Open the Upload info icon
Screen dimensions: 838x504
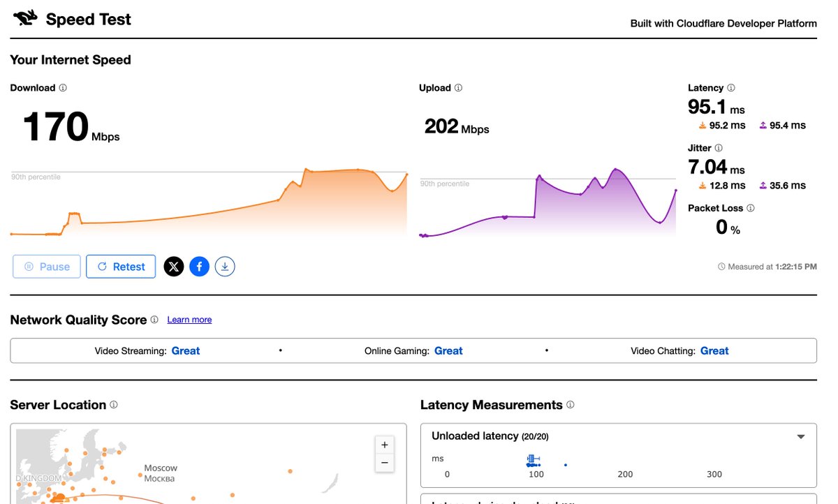click(458, 88)
